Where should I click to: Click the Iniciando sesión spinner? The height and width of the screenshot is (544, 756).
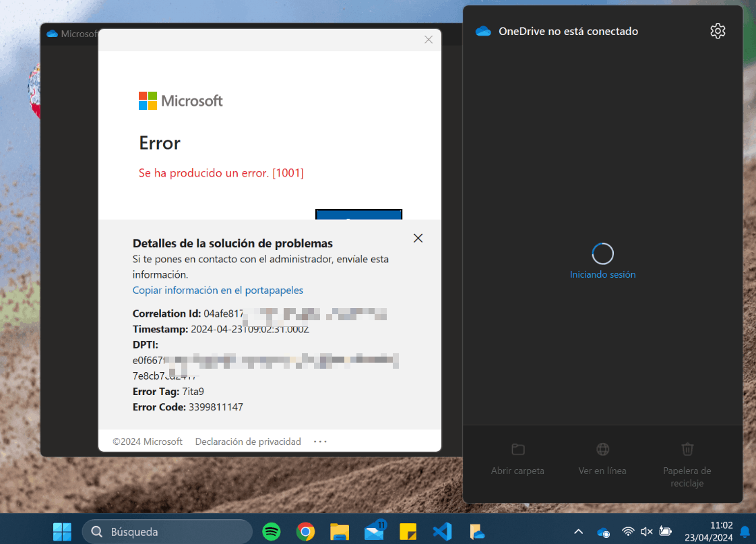point(602,253)
